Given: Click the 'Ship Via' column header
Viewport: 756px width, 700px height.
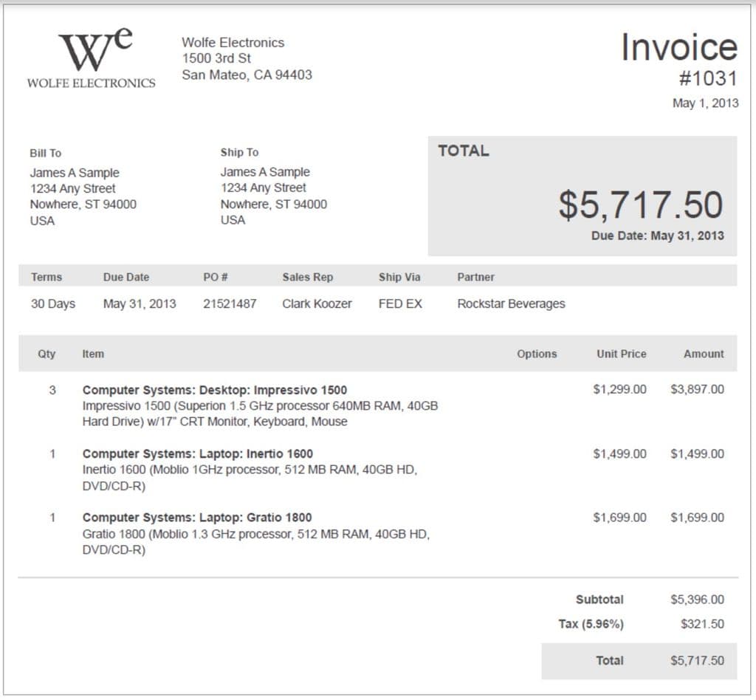Looking at the screenshot, I should click(399, 277).
